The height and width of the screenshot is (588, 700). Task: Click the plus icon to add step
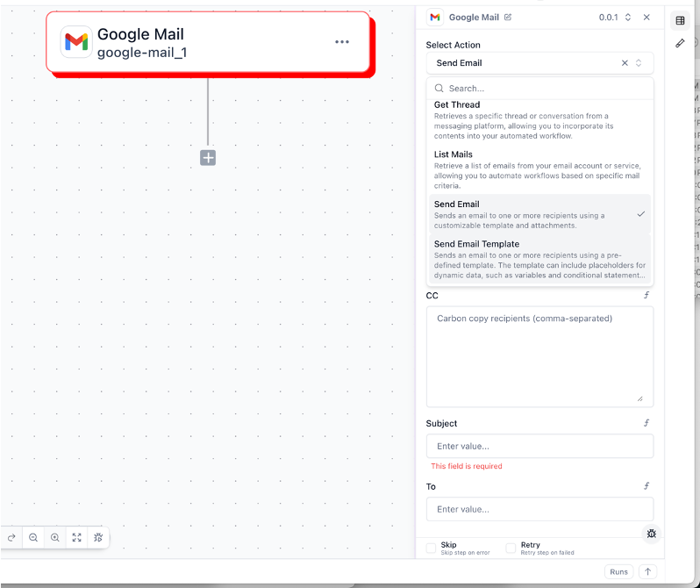[x=208, y=158]
